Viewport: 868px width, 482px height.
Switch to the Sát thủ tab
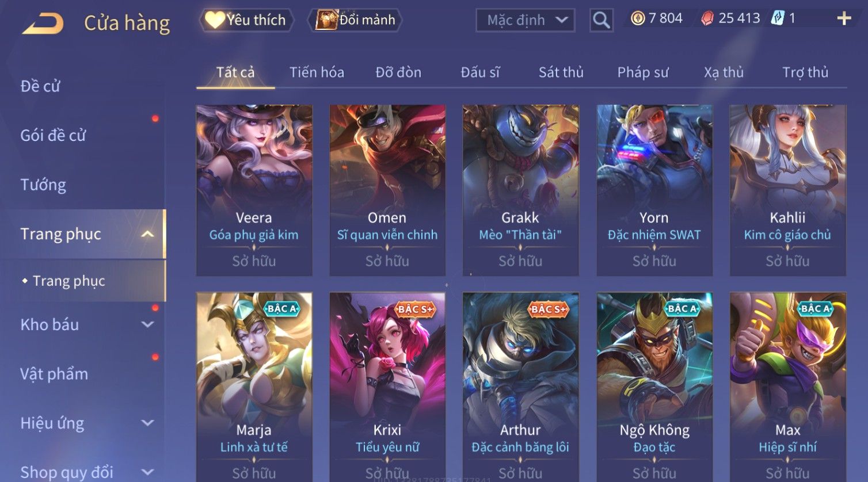click(561, 72)
